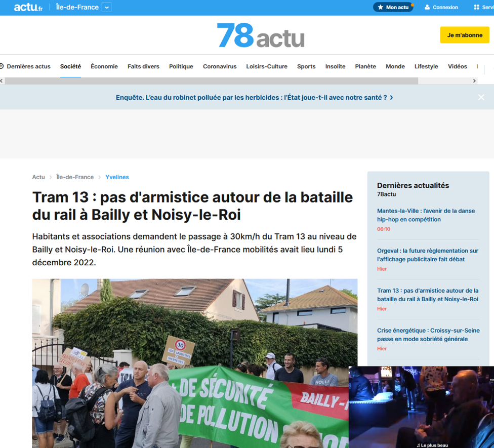Click the floating video player thumbnail
This screenshot has width=494, height=448.
[x=421, y=406]
